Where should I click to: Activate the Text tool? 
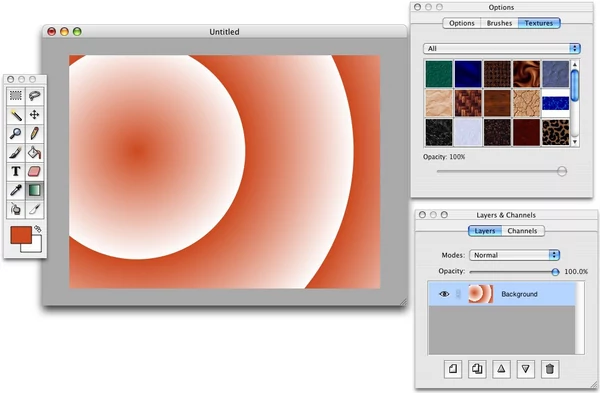click(16, 171)
